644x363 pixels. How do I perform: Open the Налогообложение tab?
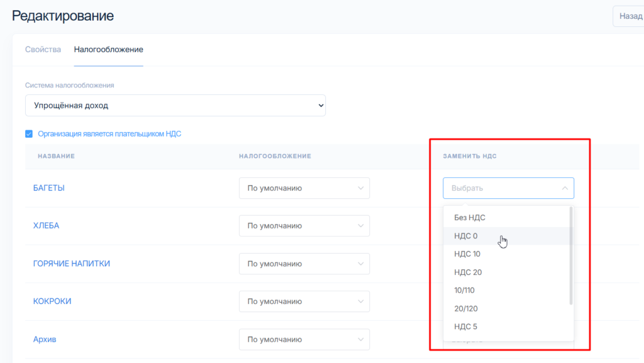point(108,50)
